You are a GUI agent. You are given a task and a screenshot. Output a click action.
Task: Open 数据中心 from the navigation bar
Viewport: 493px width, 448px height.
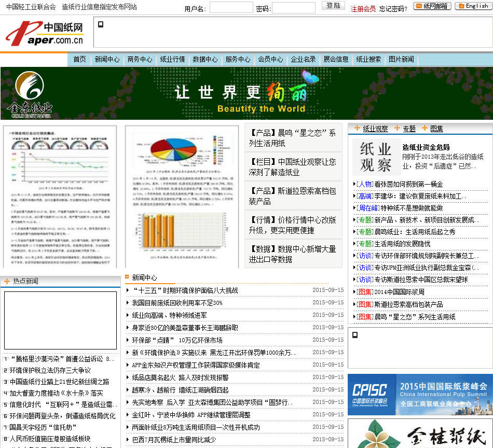205,60
